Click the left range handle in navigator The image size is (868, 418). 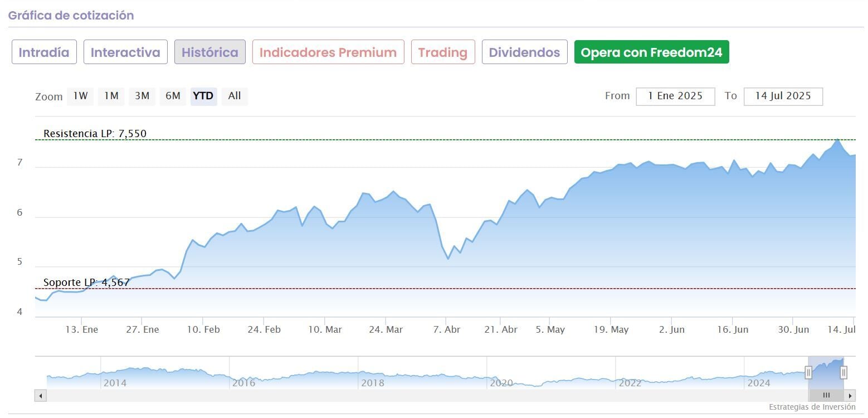click(x=808, y=373)
